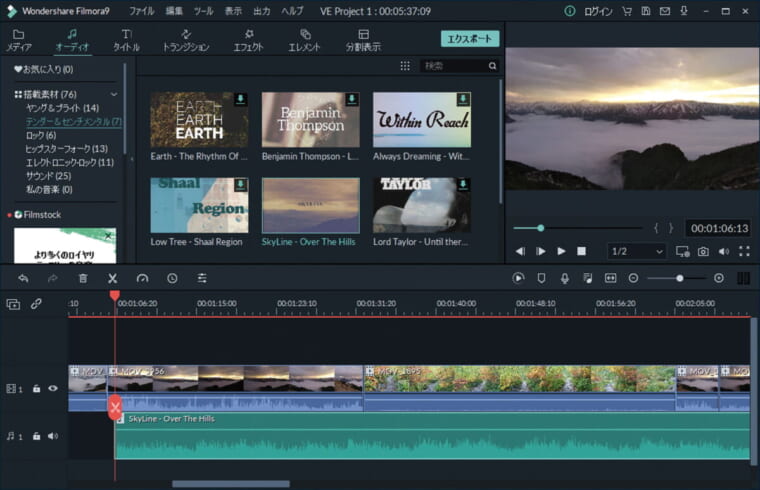Click the timeline zoom slider
760x490 pixels.
coord(677,278)
